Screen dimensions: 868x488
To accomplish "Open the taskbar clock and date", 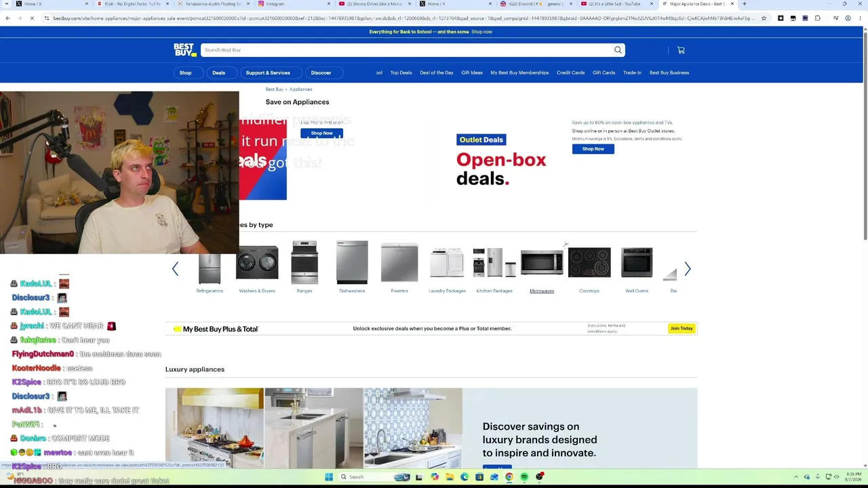I will 854,477.
